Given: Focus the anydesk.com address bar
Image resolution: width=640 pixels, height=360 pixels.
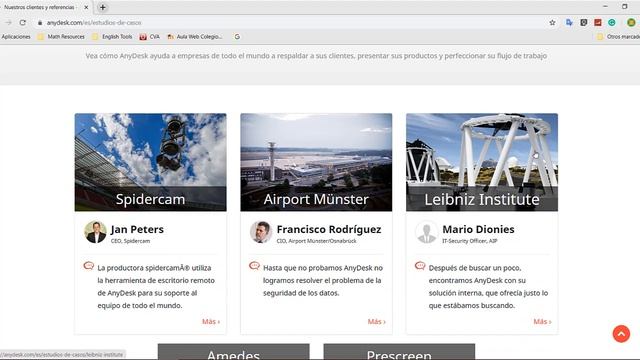Looking at the screenshot, I should [286, 23].
